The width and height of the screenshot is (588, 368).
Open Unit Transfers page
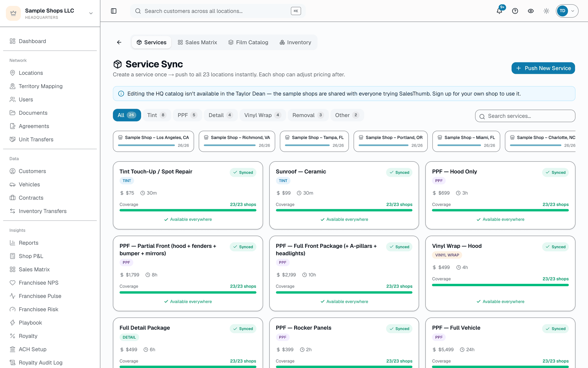(x=50, y=139)
